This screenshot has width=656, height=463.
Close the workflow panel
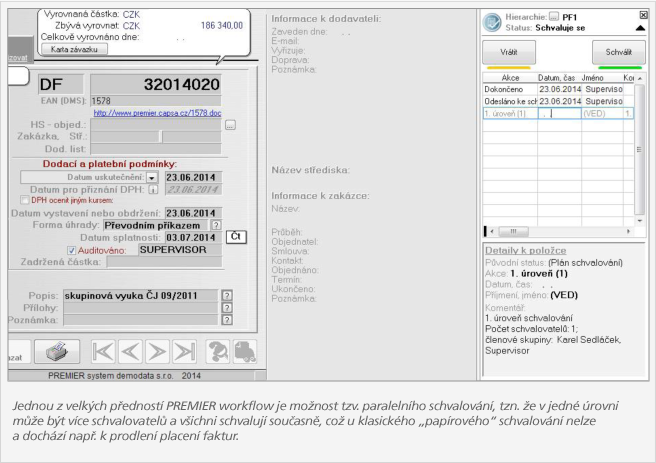(643, 15)
